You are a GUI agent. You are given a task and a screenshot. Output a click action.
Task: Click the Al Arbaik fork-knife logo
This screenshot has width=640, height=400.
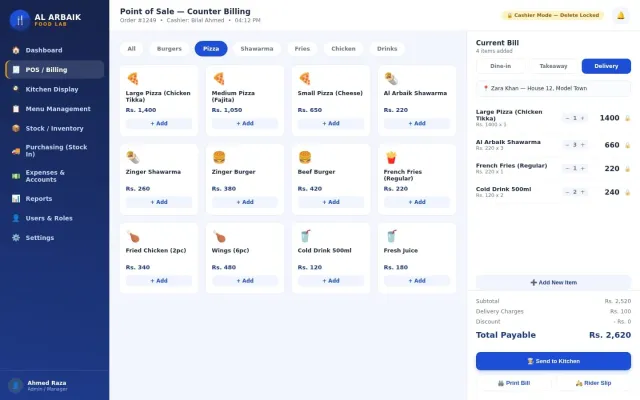(20, 20)
